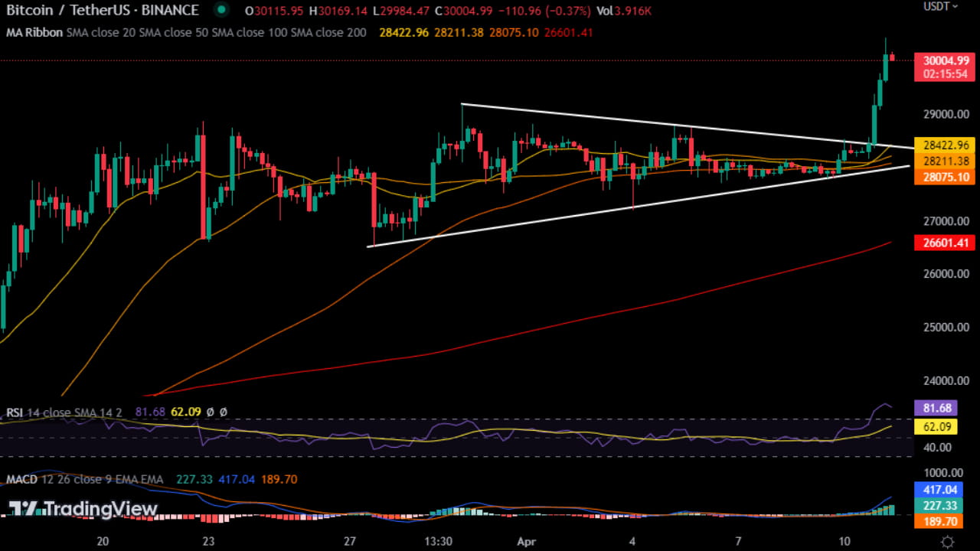Click the second Ø symbol in the RSI legend
980x551 pixels.
pyautogui.click(x=222, y=412)
